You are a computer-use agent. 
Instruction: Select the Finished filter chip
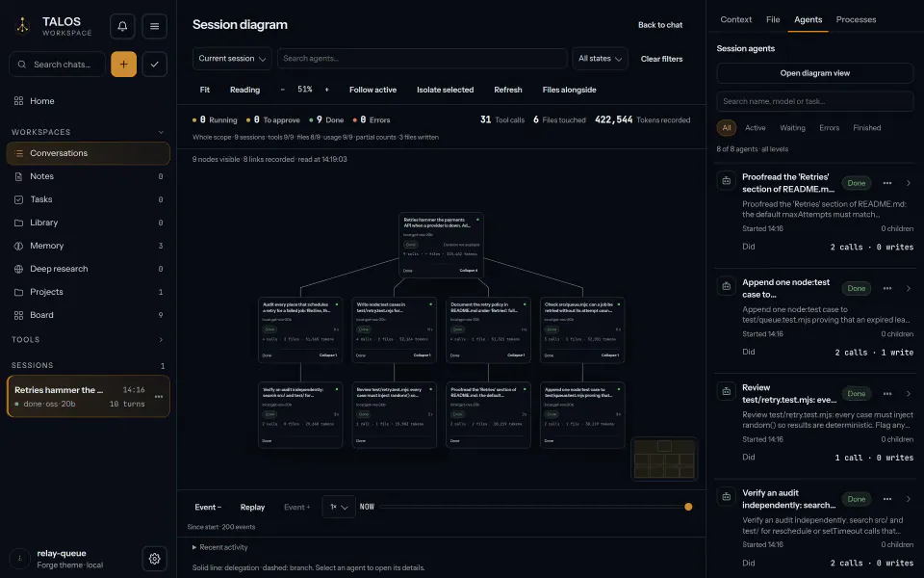coord(866,127)
